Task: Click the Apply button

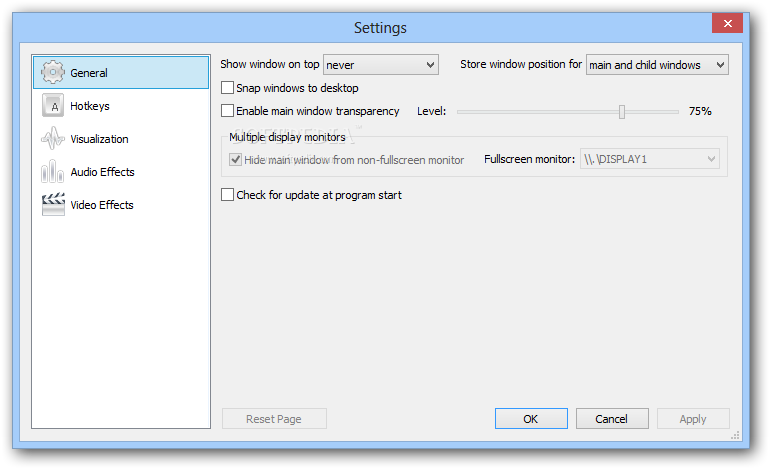Action: click(x=693, y=419)
